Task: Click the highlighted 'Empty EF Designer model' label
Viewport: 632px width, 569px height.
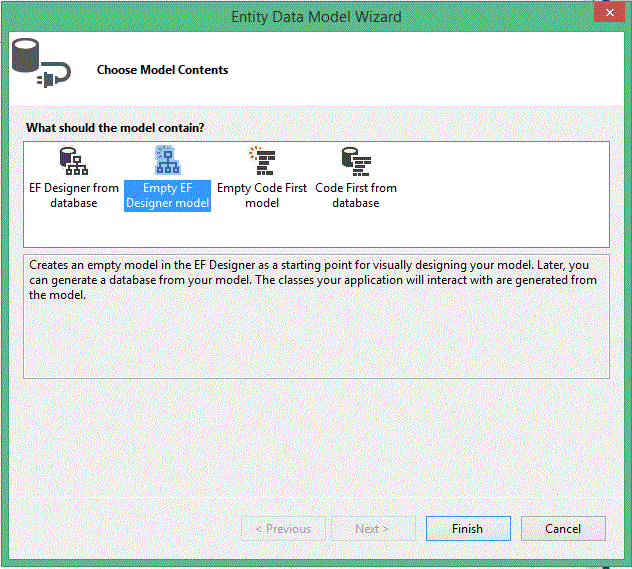Action: tap(168, 196)
